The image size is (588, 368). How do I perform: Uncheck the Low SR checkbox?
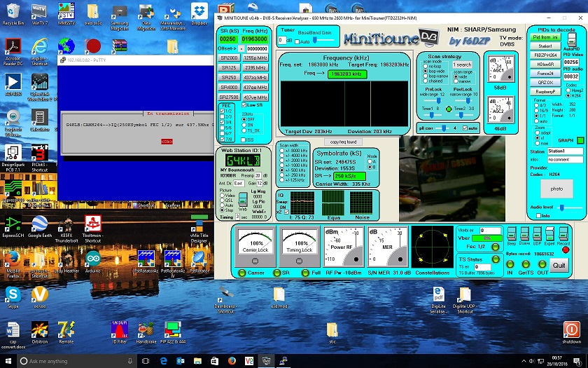pos(244,104)
